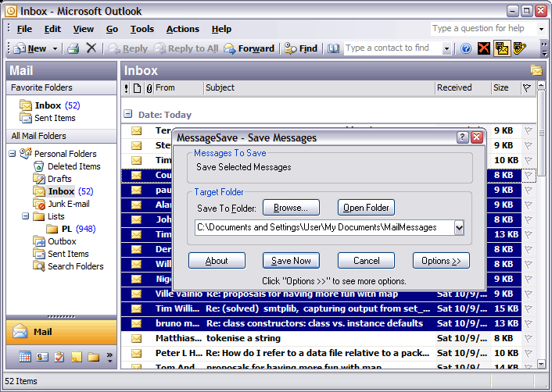The image size is (552, 392).
Task: Flag the bruno 'class constructors' message
Action: tap(528, 324)
